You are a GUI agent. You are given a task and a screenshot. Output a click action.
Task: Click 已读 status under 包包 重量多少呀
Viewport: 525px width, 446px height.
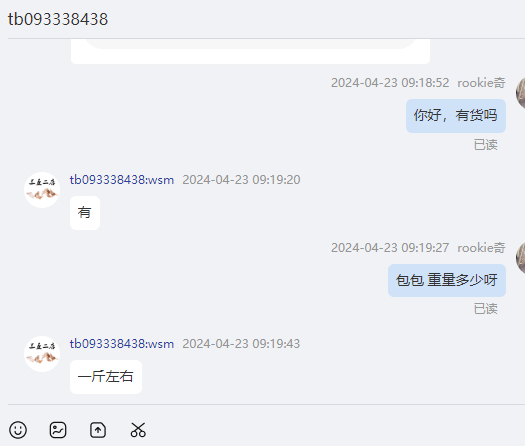click(485, 309)
